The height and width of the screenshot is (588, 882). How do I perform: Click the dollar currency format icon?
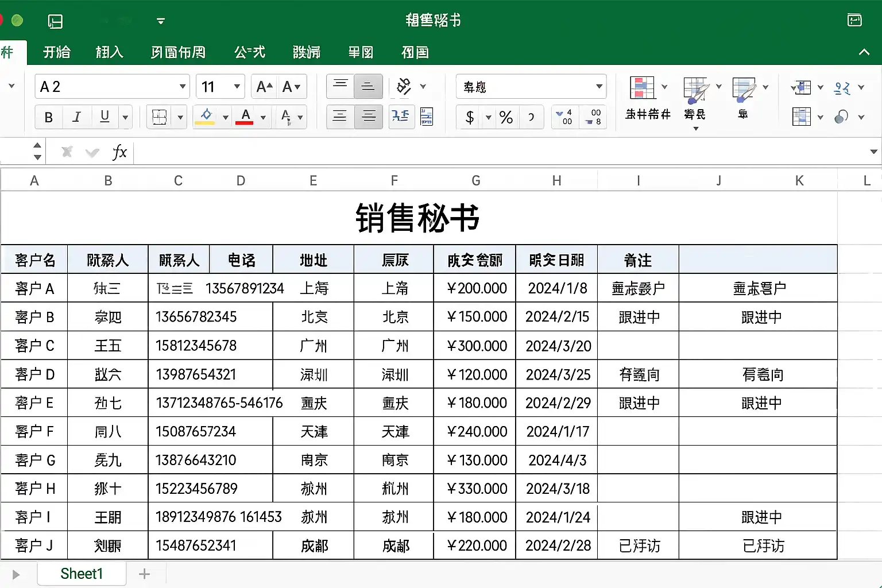[x=470, y=117]
